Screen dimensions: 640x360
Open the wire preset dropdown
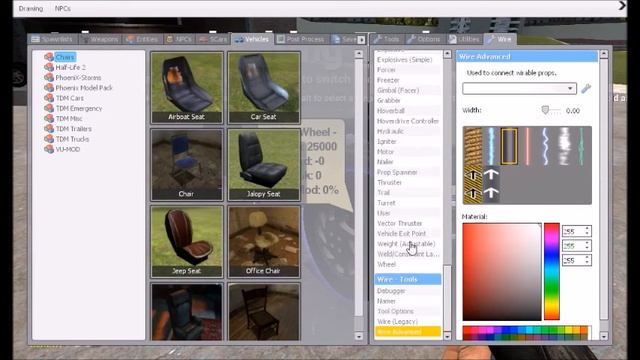tap(519, 89)
